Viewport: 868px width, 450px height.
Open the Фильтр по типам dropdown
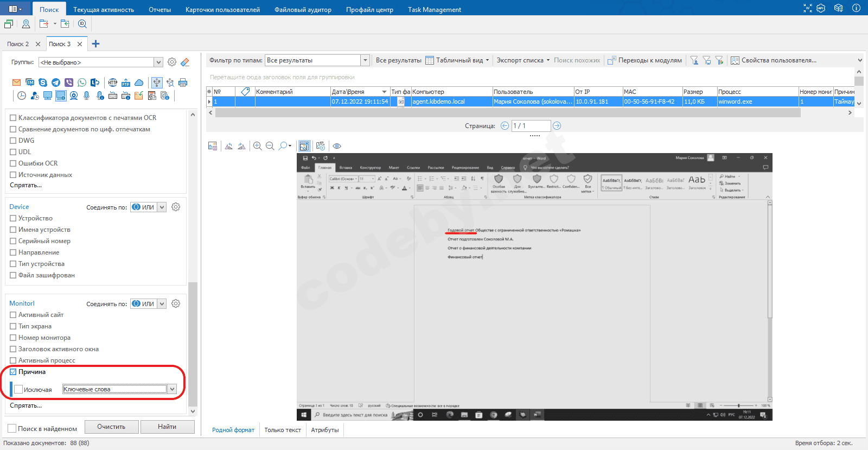click(365, 60)
